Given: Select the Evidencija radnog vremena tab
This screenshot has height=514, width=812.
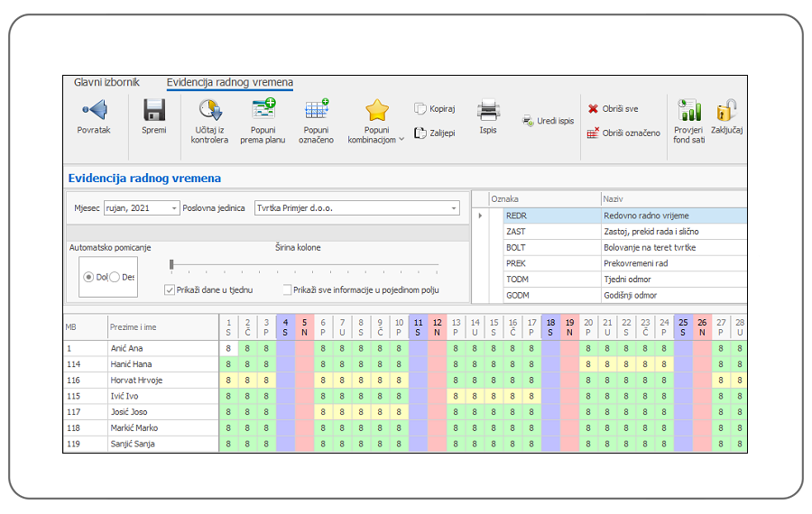Looking at the screenshot, I should tap(230, 82).
